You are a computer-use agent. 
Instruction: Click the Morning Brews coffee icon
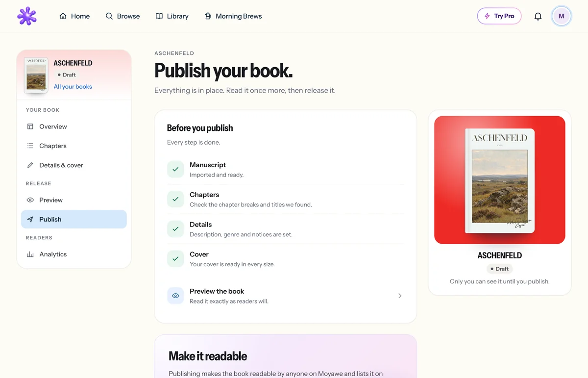coord(208,16)
